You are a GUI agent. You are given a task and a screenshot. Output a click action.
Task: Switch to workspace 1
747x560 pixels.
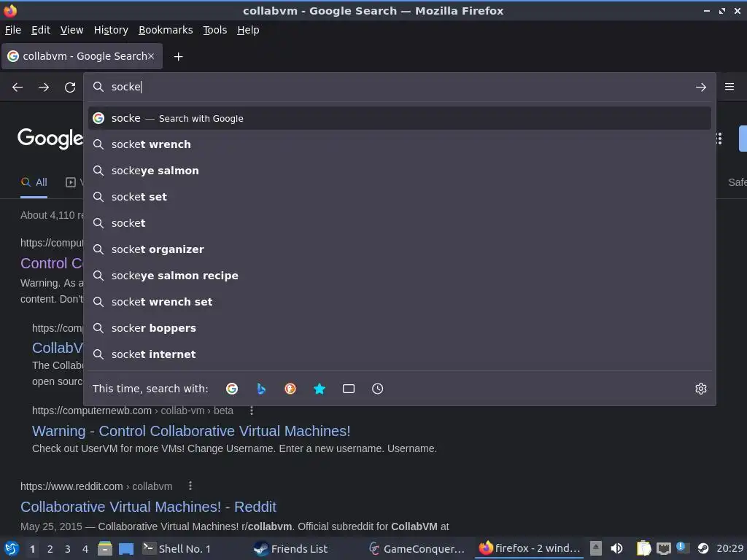point(32,549)
